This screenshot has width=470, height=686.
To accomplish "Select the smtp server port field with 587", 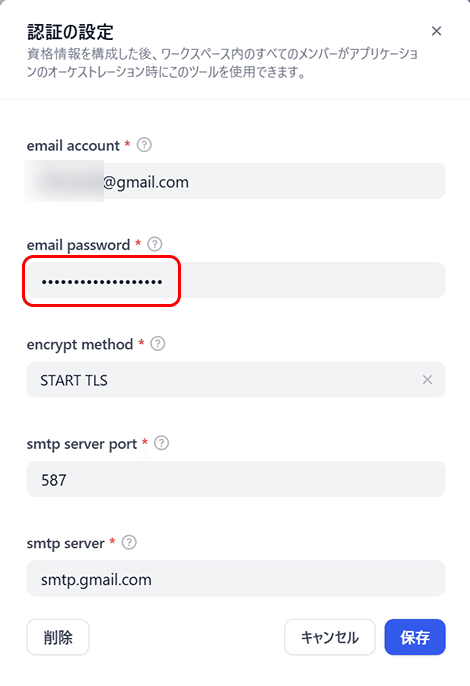I will click(x=236, y=479).
